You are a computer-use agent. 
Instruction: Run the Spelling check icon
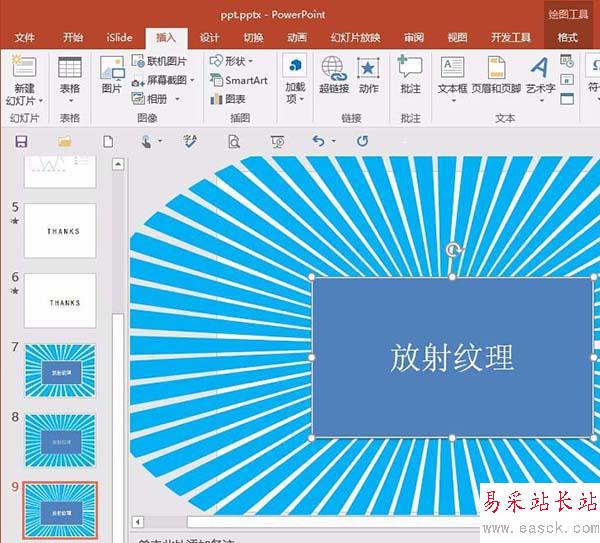[190, 141]
